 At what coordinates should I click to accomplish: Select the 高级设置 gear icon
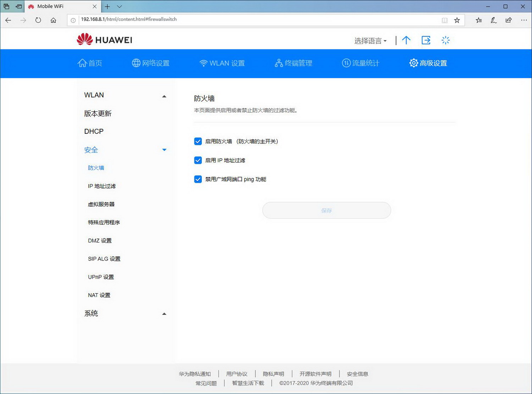tap(413, 63)
